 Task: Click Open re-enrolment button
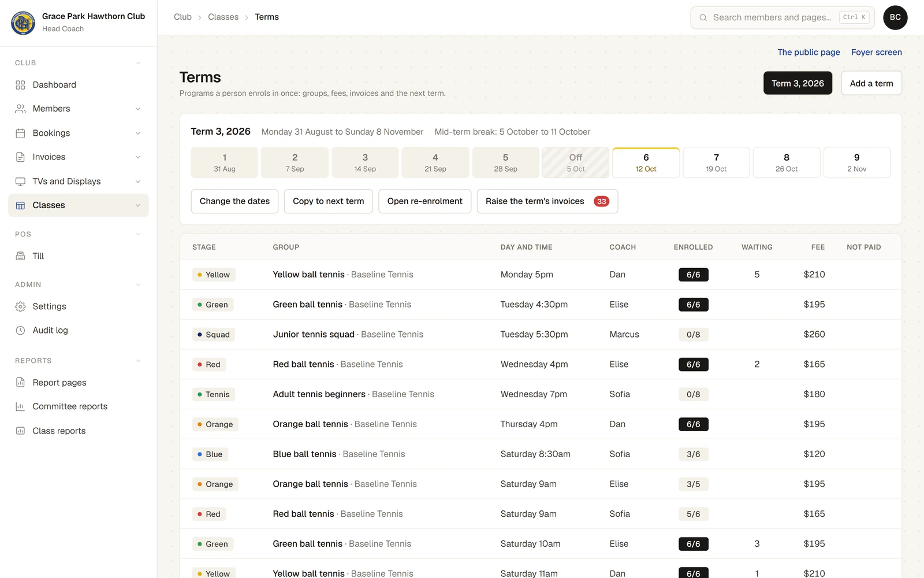click(424, 201)
